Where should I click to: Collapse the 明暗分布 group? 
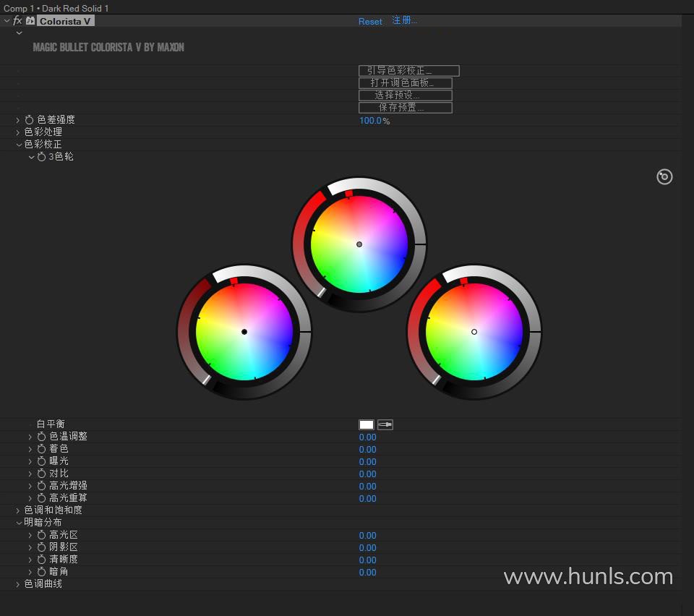coord(19,523)
